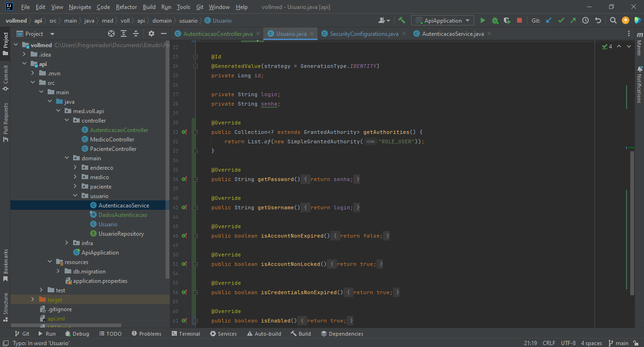Image resolution: width=644 pixels, height=347 pixels.
Task: Expand the .mvn folder
Action: coord(33,73)
